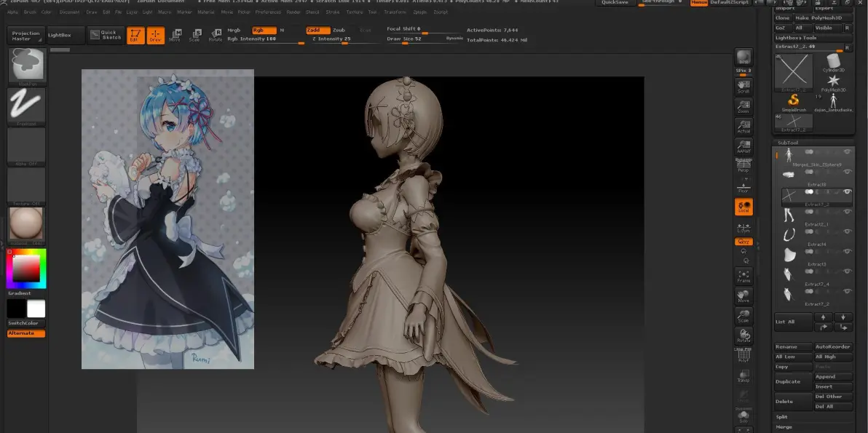Open the Preferences menu

tap(268, 12)
